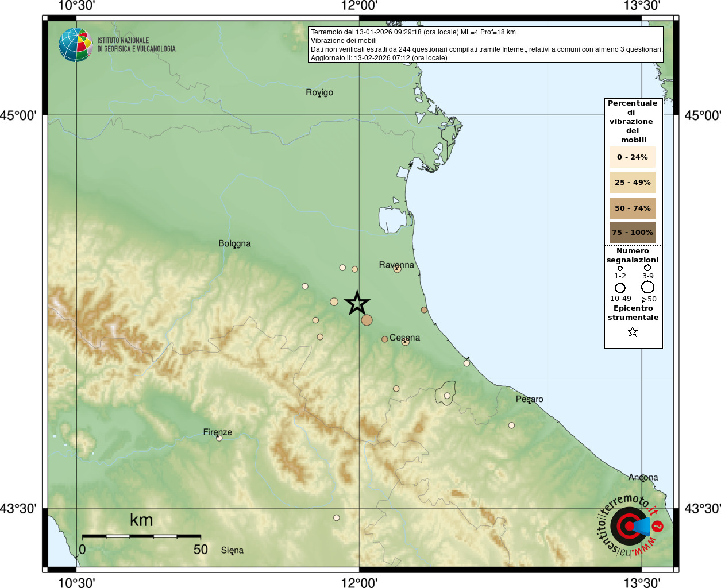Click the 25 - 49% color swatch
This screenshot has width=721, height=588.
(632, 182)
